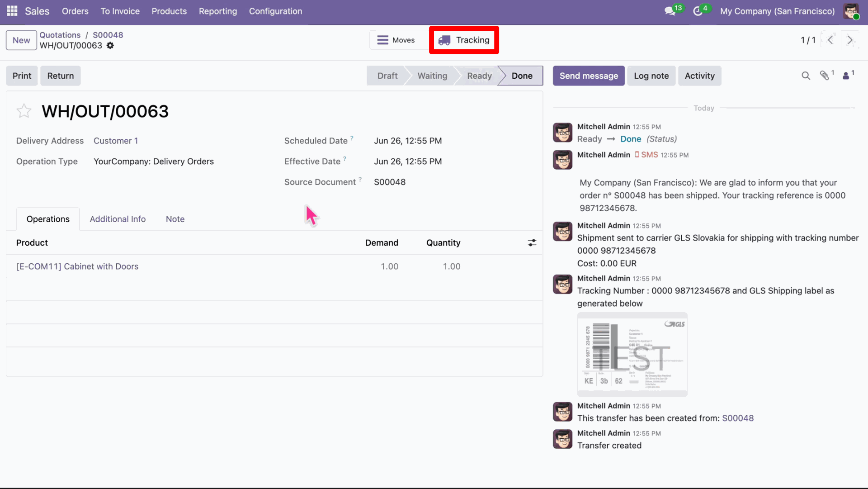
Task: Click Quotations breadcrumb link
Action: 60,35
